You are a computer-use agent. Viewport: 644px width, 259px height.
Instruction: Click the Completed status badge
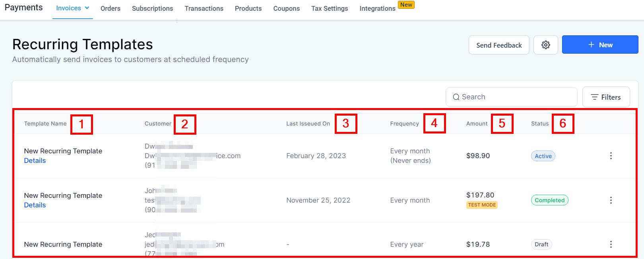pos(549,200)
